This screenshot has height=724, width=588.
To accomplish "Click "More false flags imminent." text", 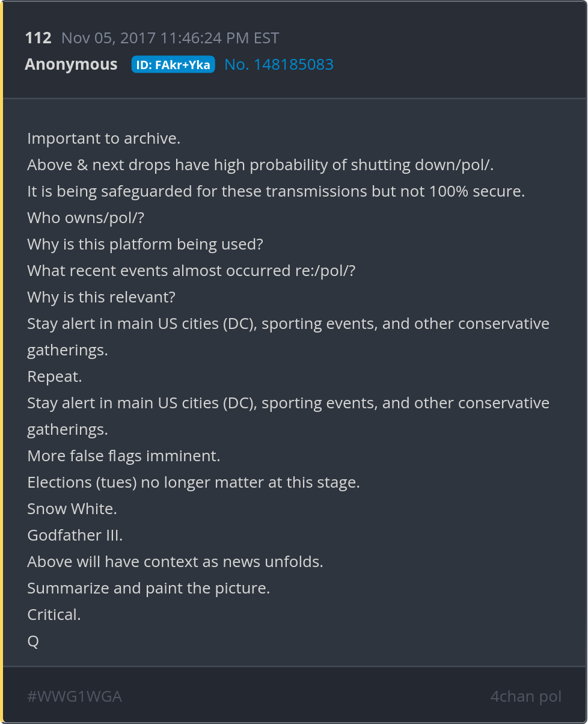I will point(124,456).
